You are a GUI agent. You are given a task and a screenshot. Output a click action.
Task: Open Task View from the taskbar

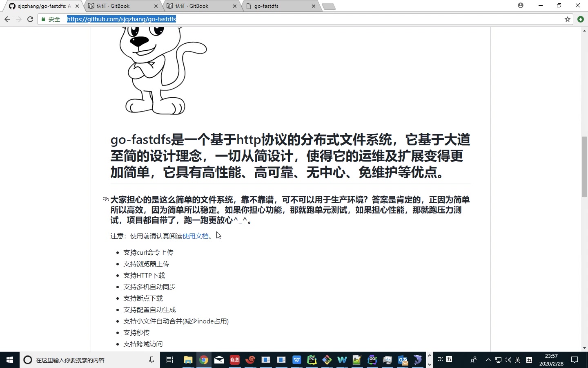click(x=170, y=360)
